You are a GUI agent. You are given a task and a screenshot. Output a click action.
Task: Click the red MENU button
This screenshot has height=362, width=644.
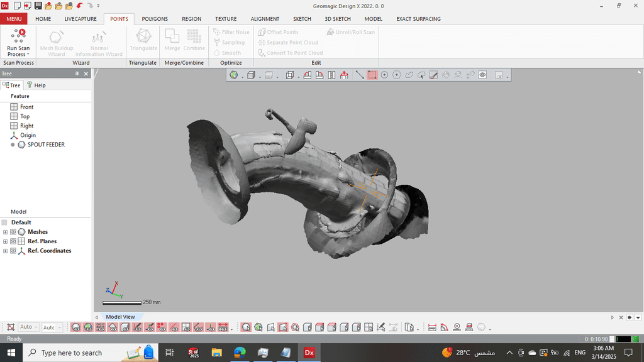[x=14, y=19]
